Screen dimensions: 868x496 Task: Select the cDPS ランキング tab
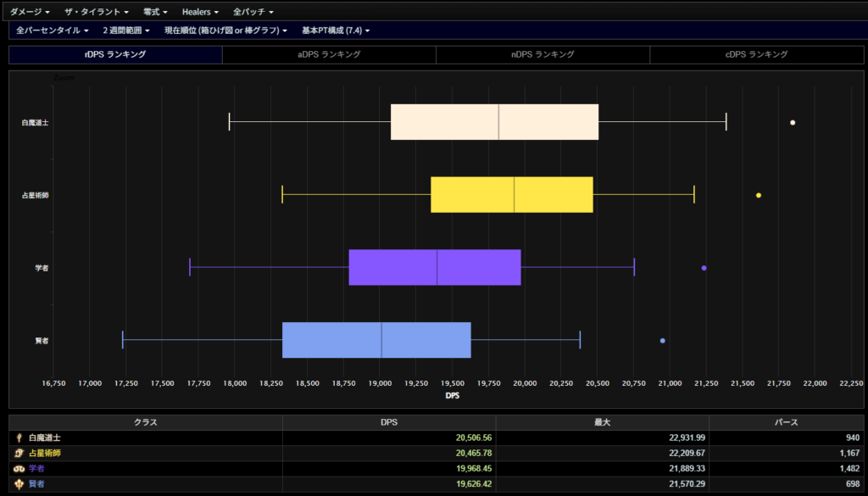coord(757,54)
